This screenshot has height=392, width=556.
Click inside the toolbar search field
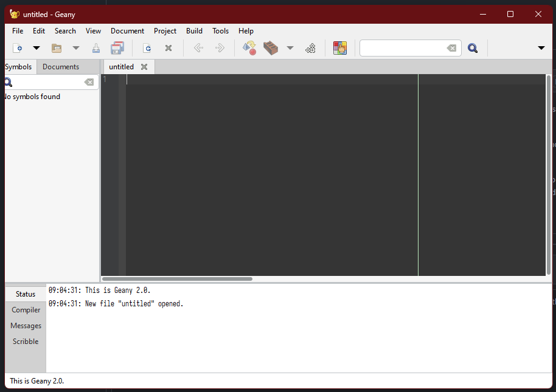coord(405,47)
